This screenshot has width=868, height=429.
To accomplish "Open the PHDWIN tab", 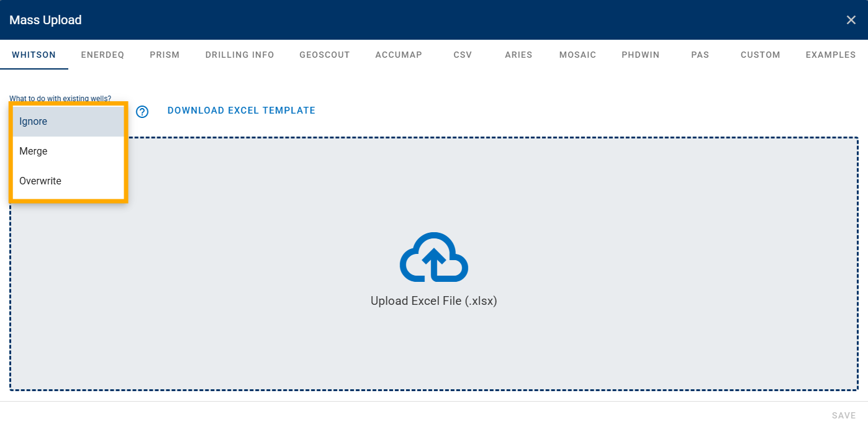I will click(640, 55).
